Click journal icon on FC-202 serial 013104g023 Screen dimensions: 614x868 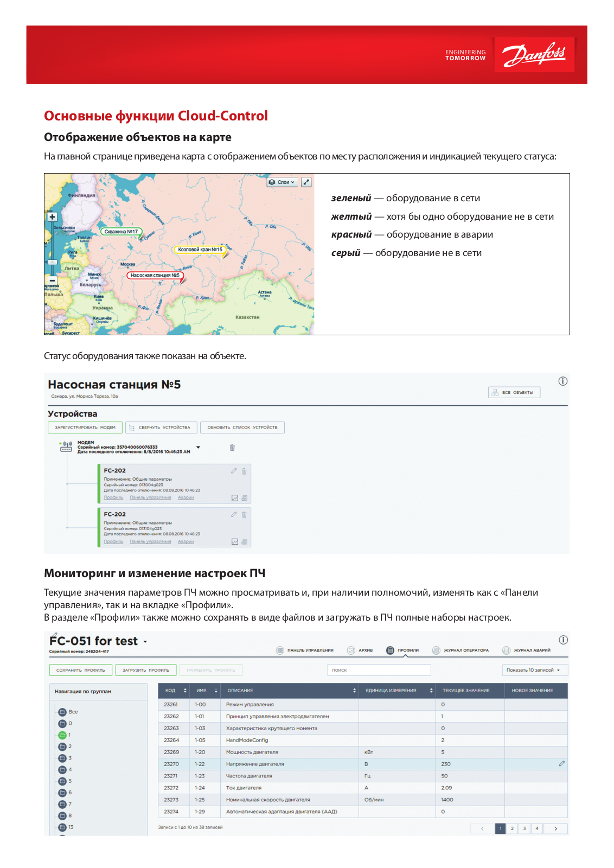click(x=244, y=541)
